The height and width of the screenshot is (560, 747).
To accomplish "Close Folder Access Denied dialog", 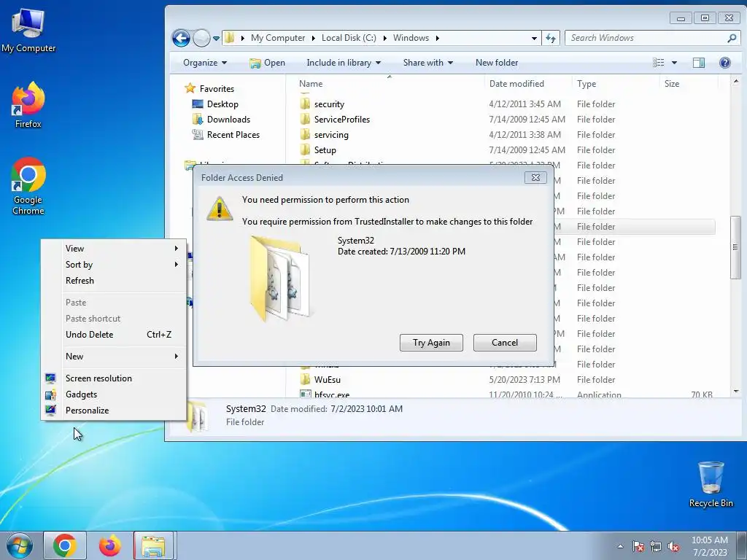I will pos(535,178).
